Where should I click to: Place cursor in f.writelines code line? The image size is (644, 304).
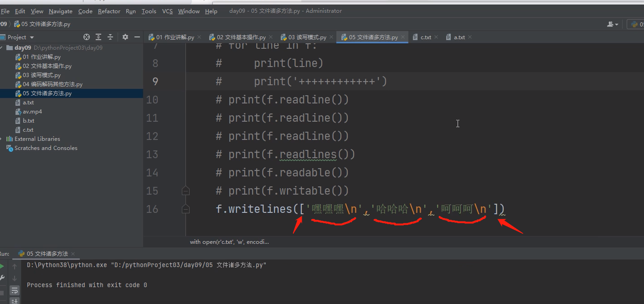(x=360, y=209)
